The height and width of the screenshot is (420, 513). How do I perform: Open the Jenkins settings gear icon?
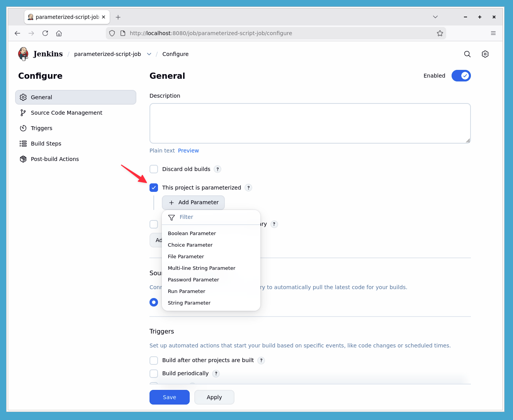tap(485, 54)
